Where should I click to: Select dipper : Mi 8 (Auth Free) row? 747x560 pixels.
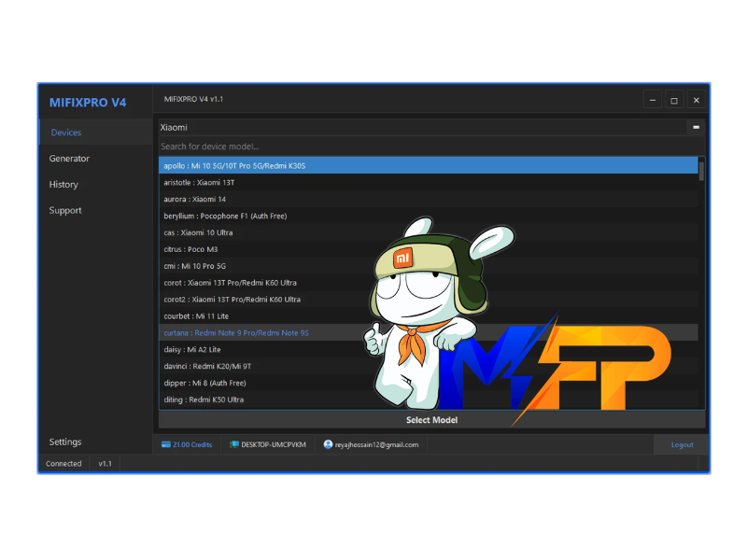429,383
